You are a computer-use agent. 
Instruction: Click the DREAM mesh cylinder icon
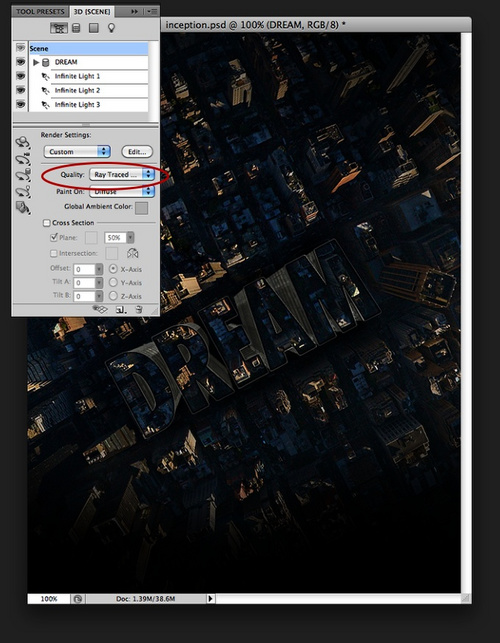46,62
